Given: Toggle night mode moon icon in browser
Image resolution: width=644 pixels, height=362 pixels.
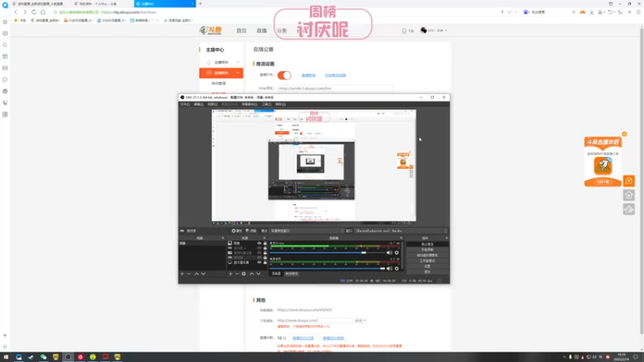Looking at the screenshot, I should [x=620, y=12].
